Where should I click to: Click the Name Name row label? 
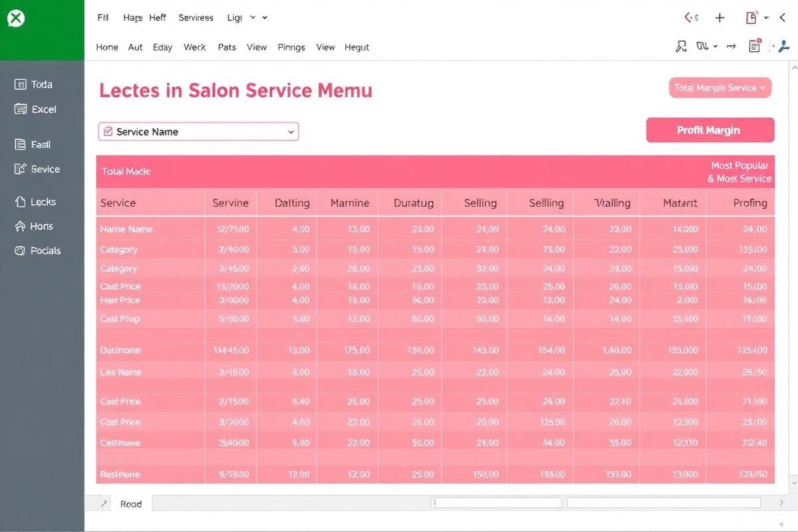click(x=126, y=229)
